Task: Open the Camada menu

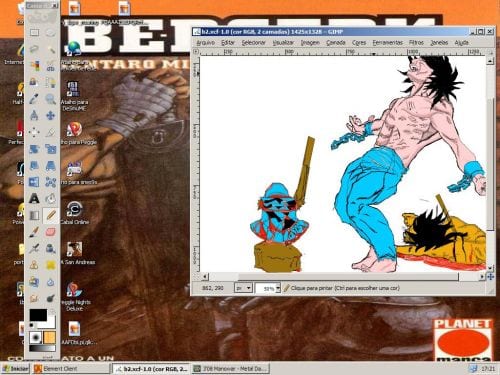Action: [x=336, y=43]
